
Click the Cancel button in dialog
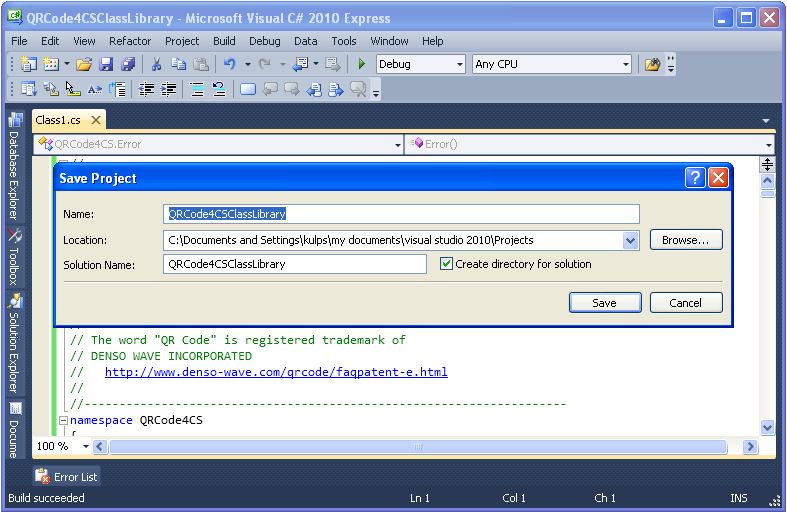tap(686, 303)
